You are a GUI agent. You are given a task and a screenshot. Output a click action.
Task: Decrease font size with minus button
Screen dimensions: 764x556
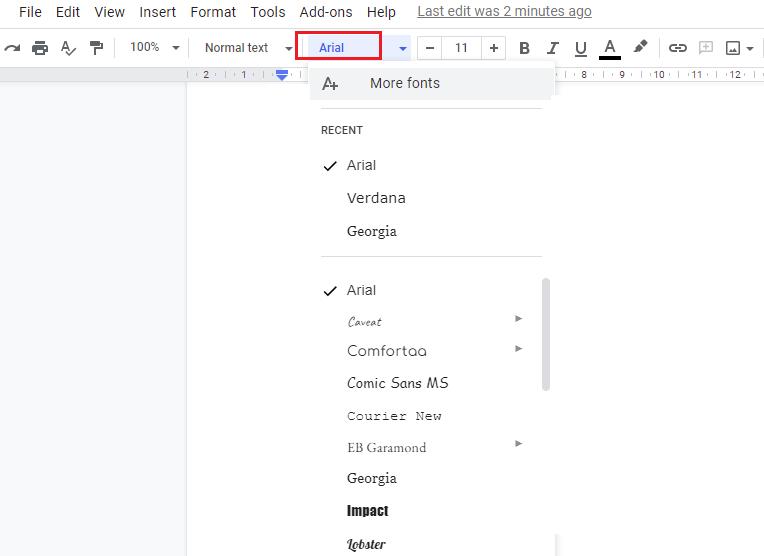430,48
